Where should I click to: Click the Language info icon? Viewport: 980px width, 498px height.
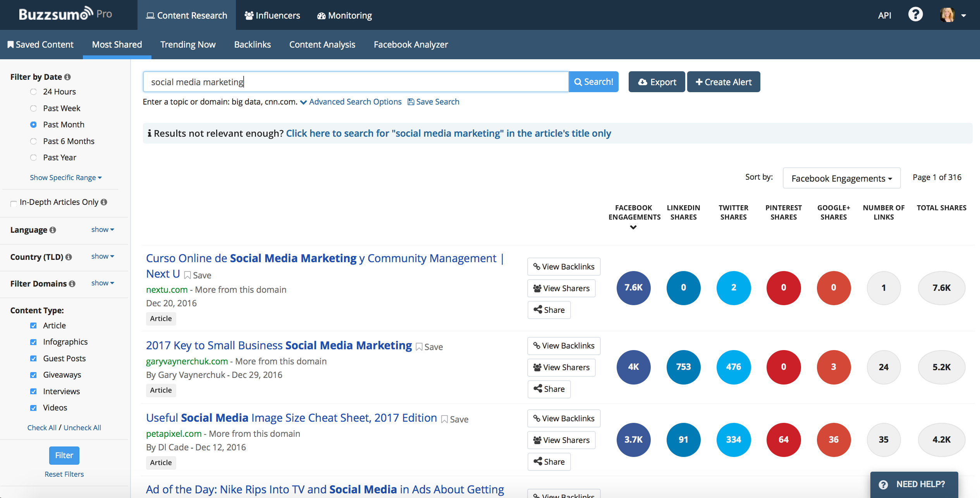pos(53,230)
